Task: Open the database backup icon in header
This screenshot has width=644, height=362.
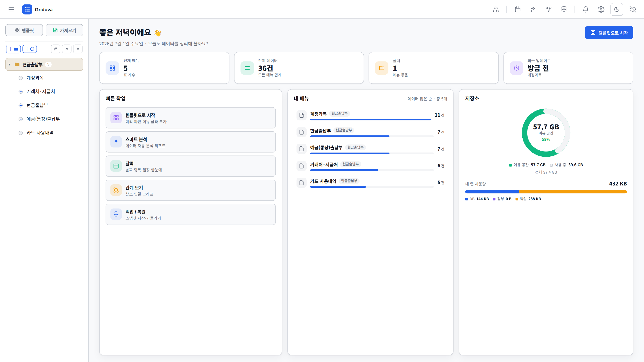Action: pos(564,9)
